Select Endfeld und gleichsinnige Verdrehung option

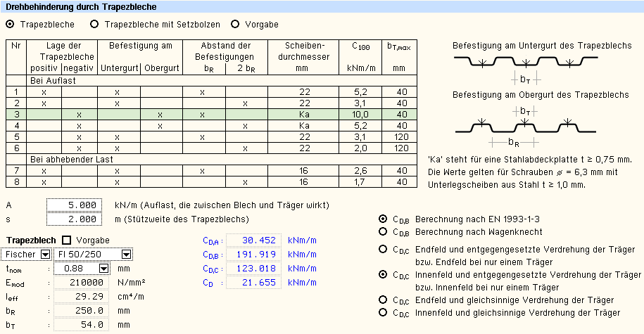click(x=383, y=300)
